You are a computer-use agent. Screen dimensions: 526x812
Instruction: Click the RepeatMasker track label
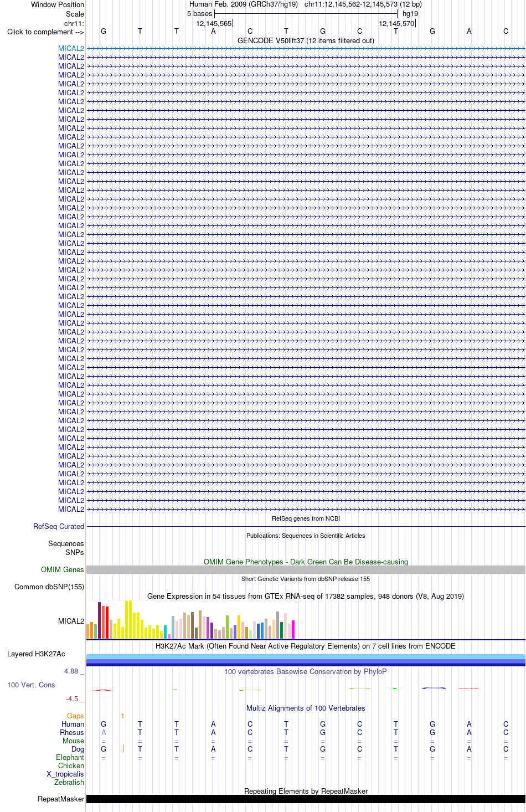coord(61,799)
